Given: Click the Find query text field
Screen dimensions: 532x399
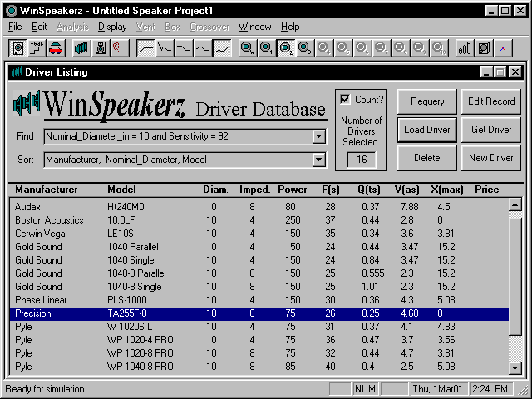Looking at the screenshot, I should 179,136.
